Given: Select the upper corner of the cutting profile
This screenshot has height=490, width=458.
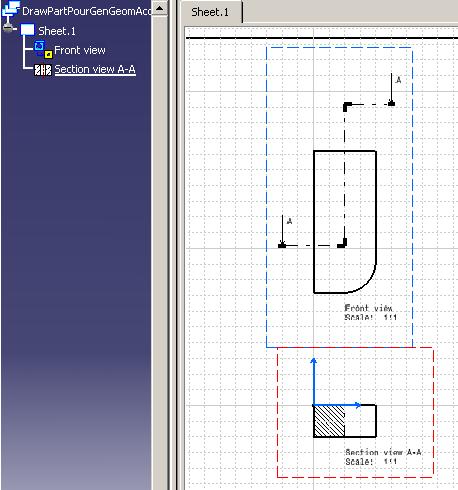Looking at the screenshot, I should pyautogui.click(x=347, y=106).
